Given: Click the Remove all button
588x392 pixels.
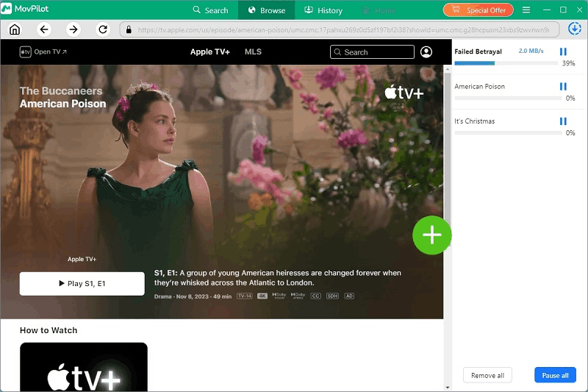Looking at the screenshot, I should 487,375.
